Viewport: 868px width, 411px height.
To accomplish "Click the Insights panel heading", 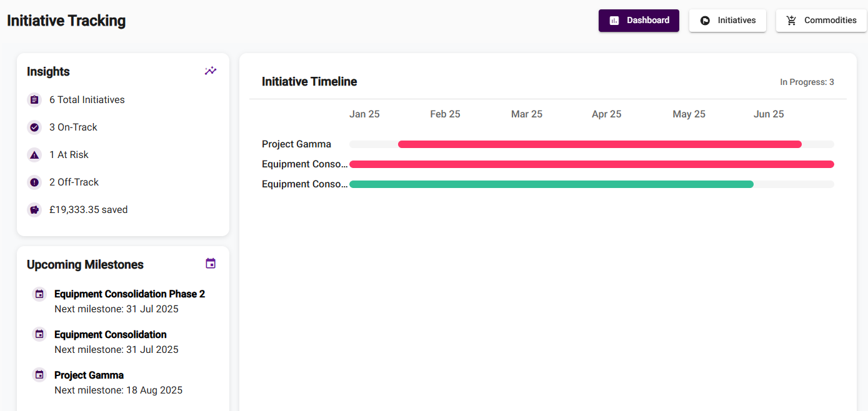I will 48,72.
